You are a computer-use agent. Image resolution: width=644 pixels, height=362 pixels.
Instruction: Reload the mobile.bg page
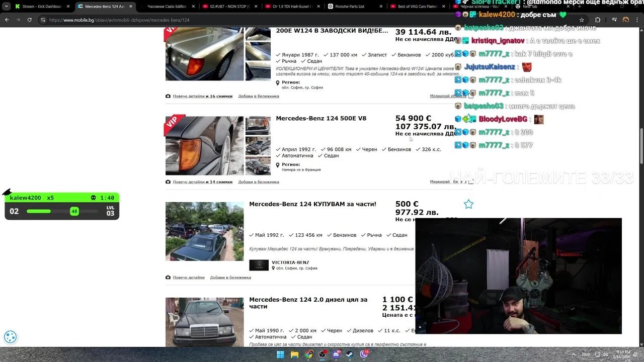30,20
